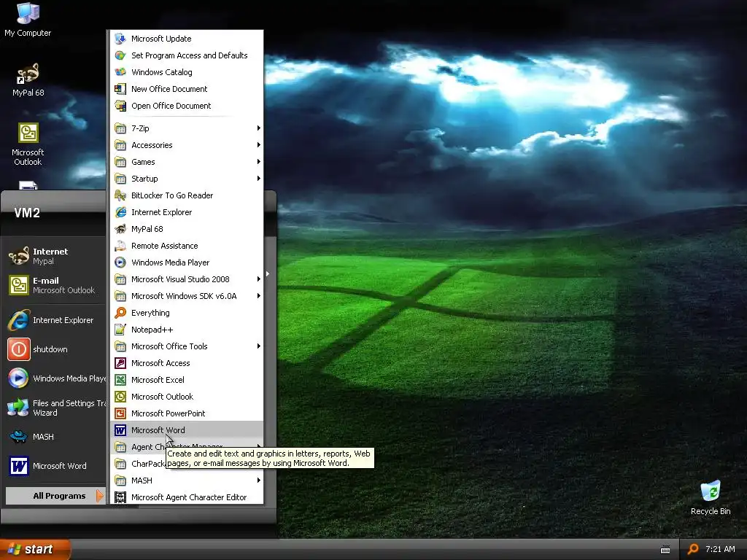Viewport: 747px width, 560px height.
Task: Open Everything search program icon
Action: pos(120,313)
